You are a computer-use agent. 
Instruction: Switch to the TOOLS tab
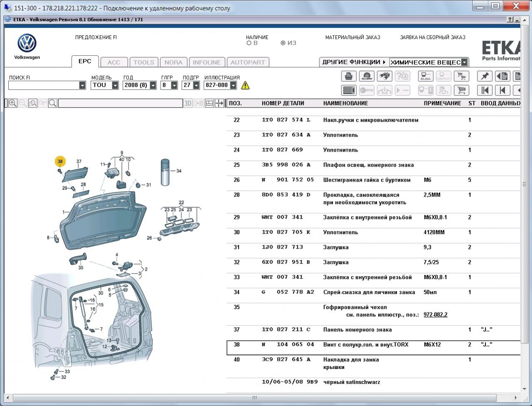[x=144, y=62]
